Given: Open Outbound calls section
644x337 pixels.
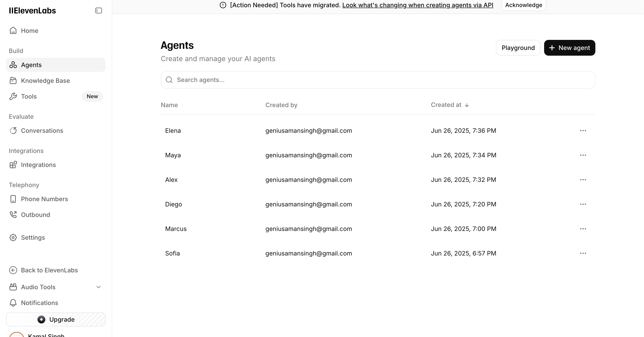Looking at the screenshot, I should [x=35, y=215].
